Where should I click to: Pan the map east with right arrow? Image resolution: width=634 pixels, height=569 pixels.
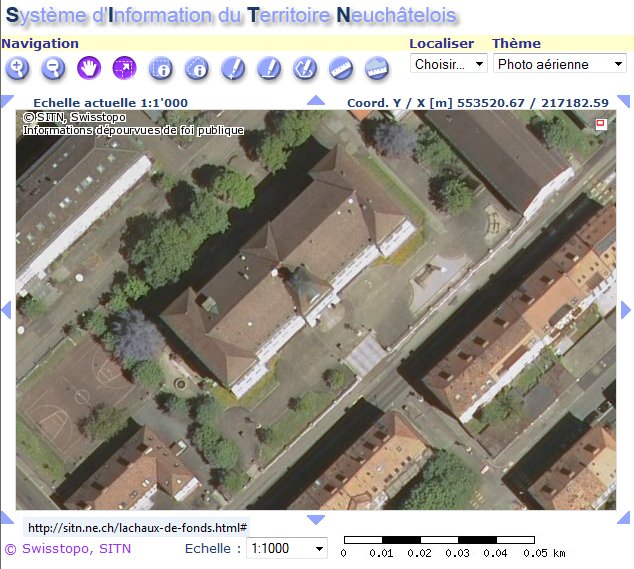tap(626, 310)
